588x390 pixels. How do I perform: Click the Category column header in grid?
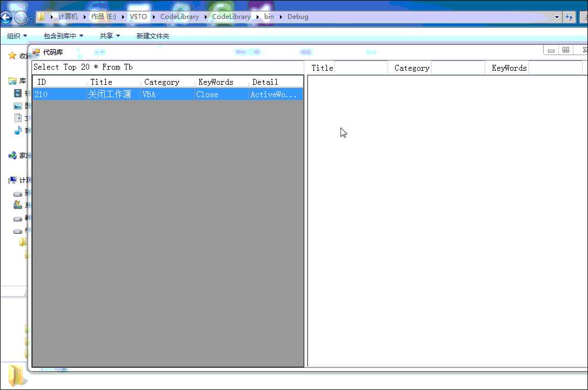[168, 82]
